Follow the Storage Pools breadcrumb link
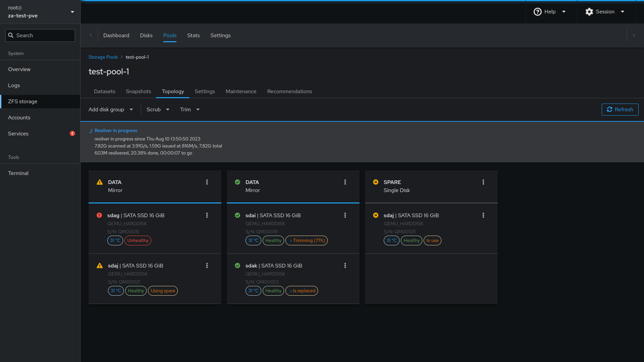This screenshot has height=362, width=644. tap(103, 57)
